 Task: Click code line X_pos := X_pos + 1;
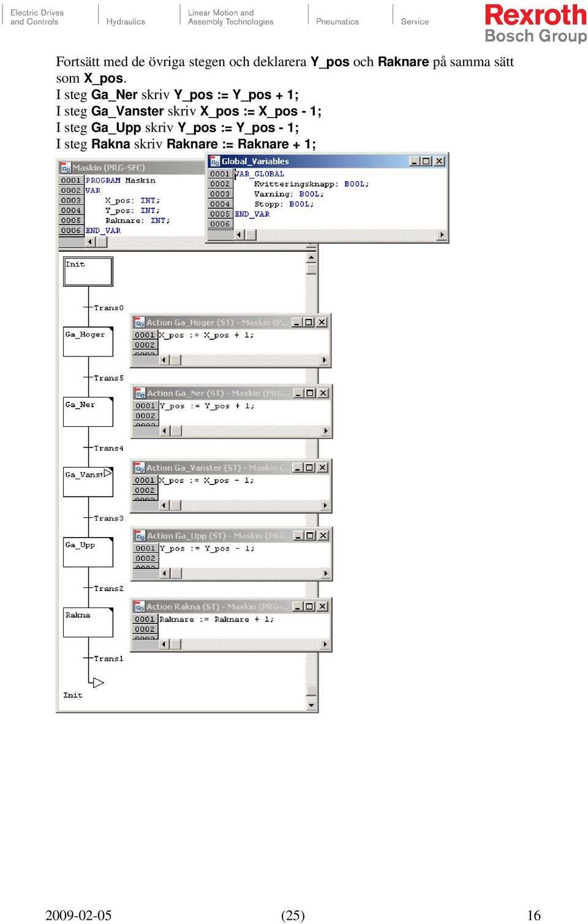point(206,336)
